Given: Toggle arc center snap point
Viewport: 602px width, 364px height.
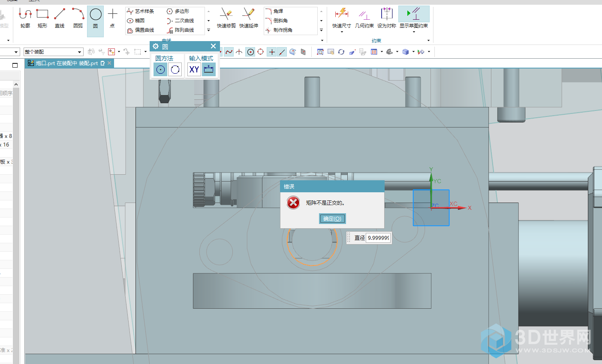Looking at the screenshot, I should point(250,52).
